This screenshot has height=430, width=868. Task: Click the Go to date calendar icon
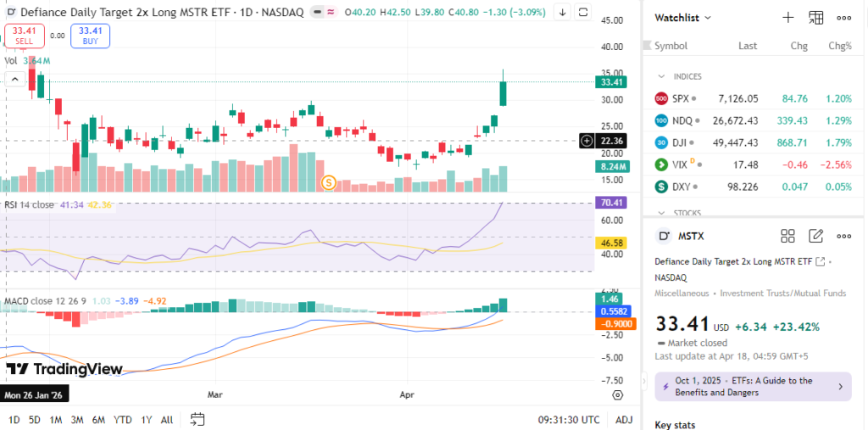[198, 419]
